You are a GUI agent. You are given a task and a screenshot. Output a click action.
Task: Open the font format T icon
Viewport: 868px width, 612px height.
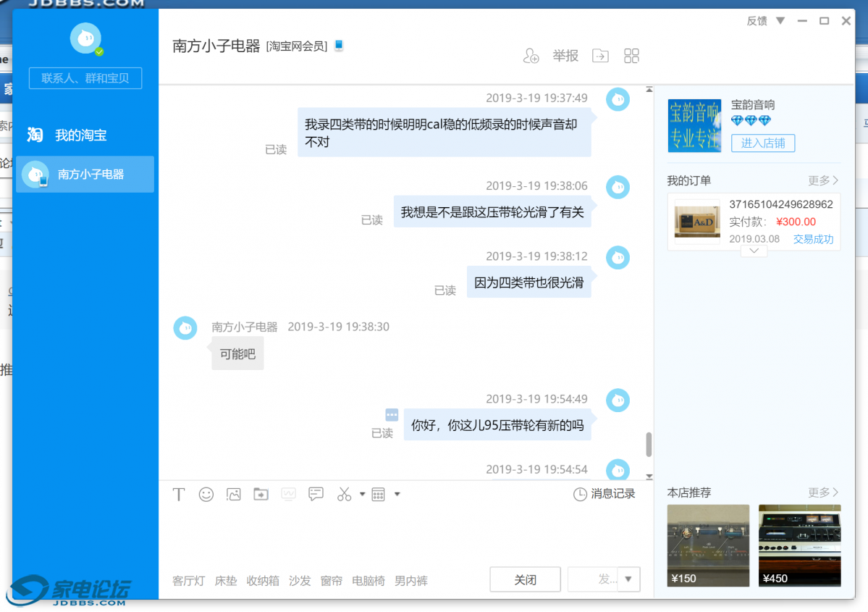(179, 494)
